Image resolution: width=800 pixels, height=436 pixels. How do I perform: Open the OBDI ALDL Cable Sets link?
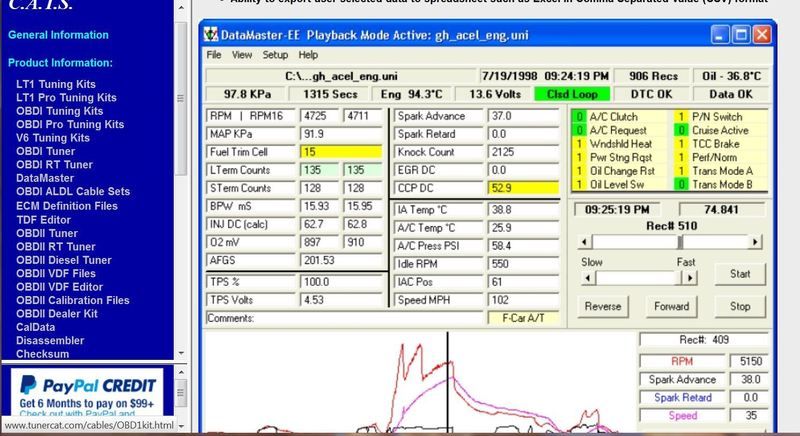[73, 192]
